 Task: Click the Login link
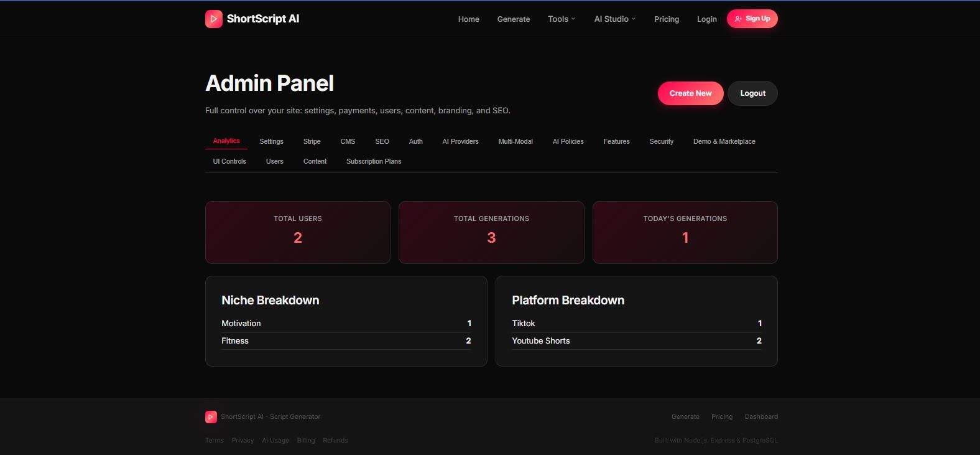[706, 19]
